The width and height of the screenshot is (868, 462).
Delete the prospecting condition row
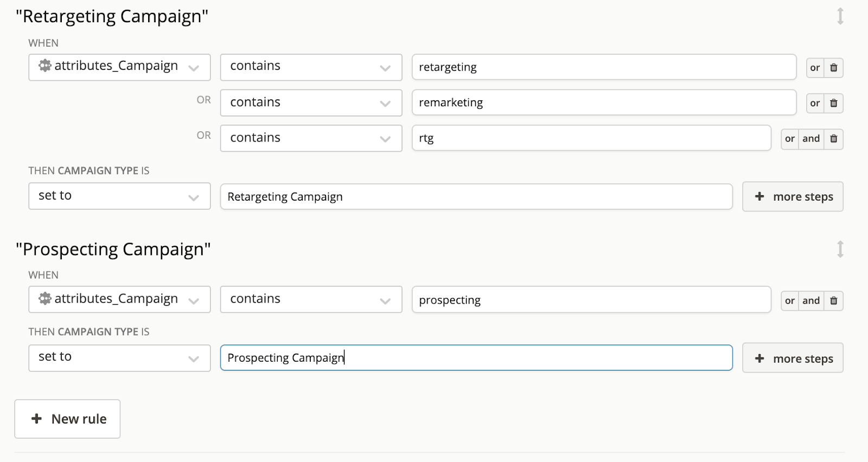834,300
